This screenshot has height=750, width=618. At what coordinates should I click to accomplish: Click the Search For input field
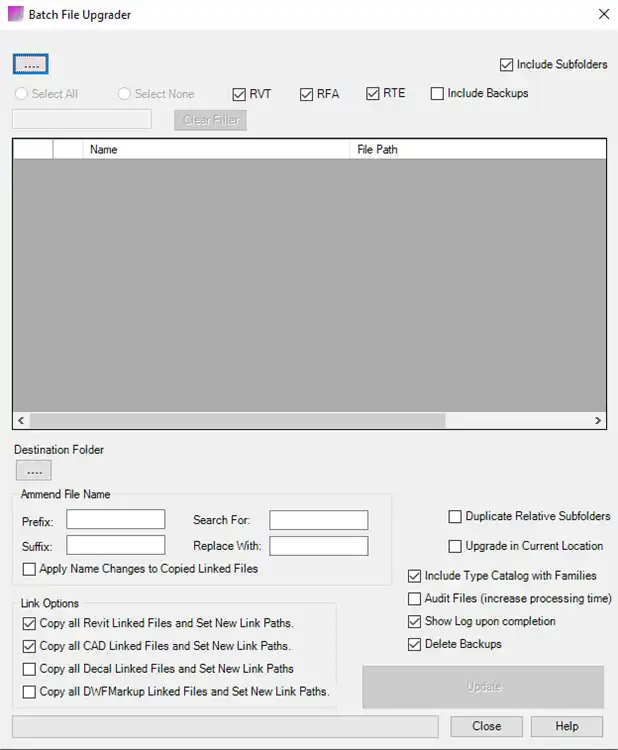click(x=319, y=520)
